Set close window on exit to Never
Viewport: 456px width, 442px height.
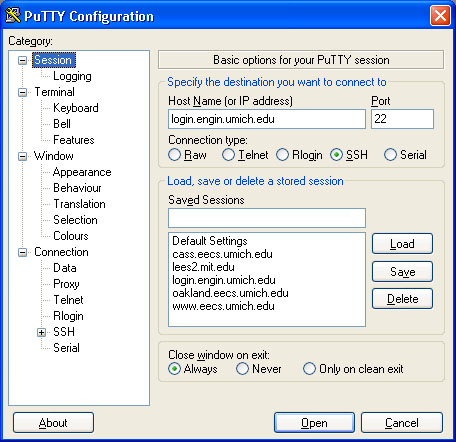coord(242,369)
